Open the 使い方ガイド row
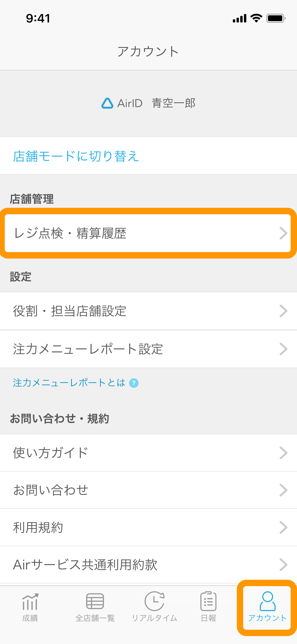This screenshot has width=297, height=644. (x=148, y=453)
